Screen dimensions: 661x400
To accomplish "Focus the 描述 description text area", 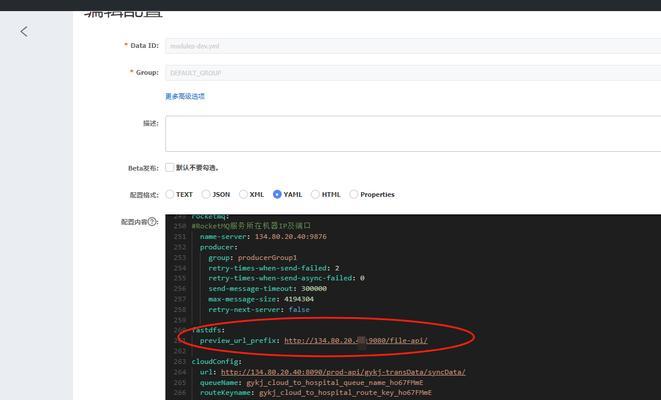I will coord(413,134).
